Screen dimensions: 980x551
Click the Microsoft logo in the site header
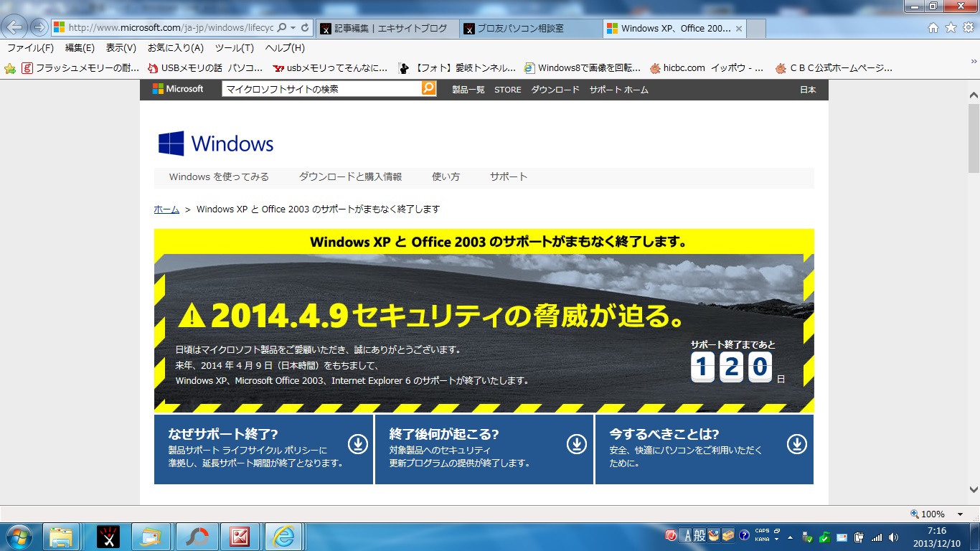pos(177,89)
